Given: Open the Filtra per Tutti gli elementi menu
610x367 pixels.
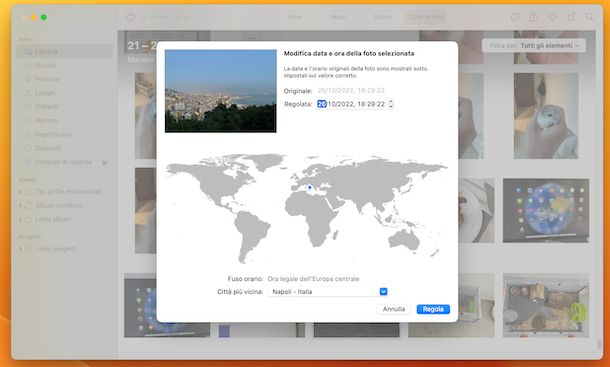Looking at the screenshot, I should click(x=533, y=46).
